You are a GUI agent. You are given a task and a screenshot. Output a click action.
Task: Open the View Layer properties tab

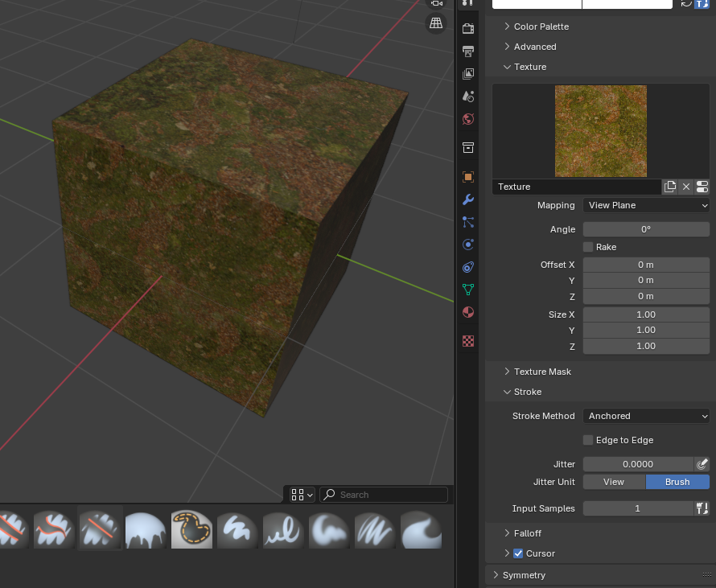(x=468, y=74)
